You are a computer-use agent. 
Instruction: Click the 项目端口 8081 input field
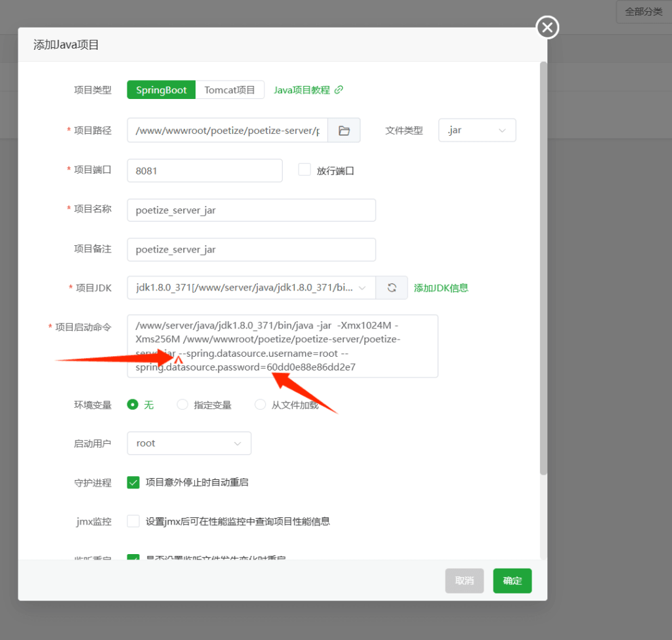click(x=205, y=170)
